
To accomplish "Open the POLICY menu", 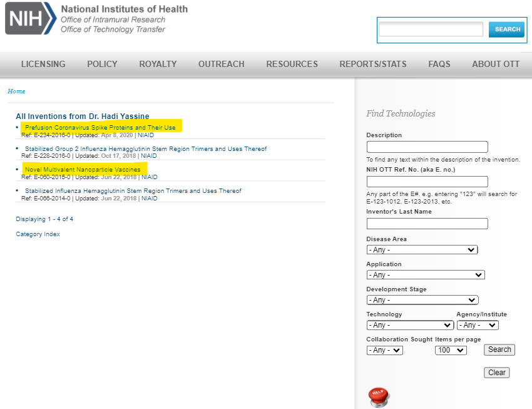I will pos(102,64).
